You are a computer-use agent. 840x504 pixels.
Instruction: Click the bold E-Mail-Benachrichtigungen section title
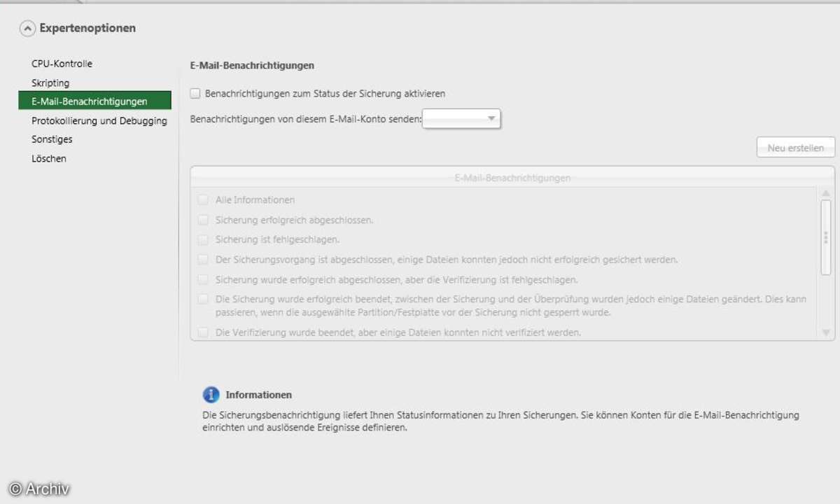(x=252, y=66)
